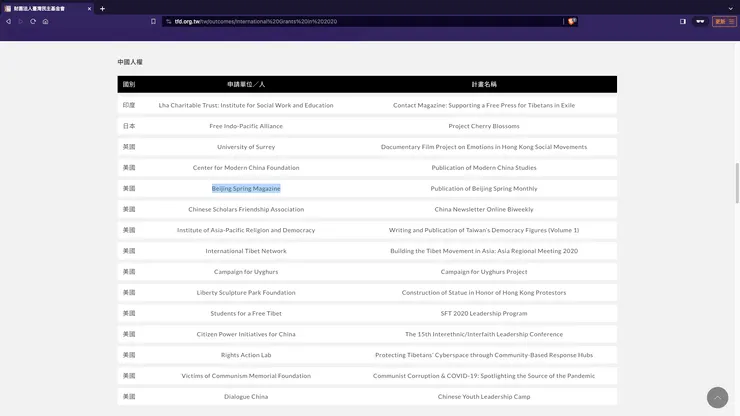Open site settings icon in address bar
This screenshot has width=740, height=416.
pyautogui.click(x=168, y=21)
